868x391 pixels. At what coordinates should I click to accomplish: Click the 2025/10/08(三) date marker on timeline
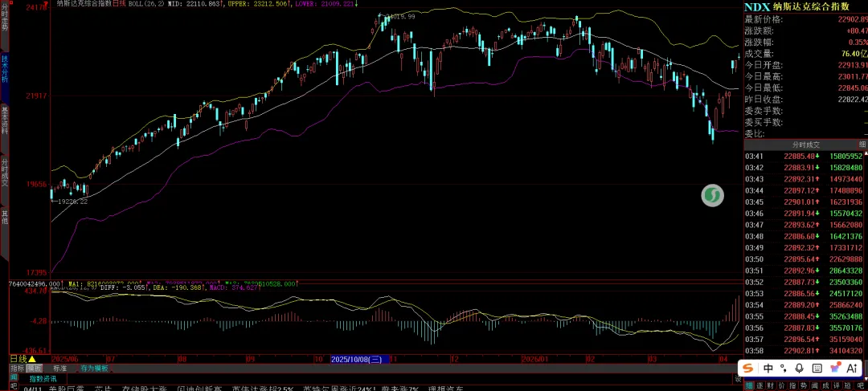pos(360,359)
